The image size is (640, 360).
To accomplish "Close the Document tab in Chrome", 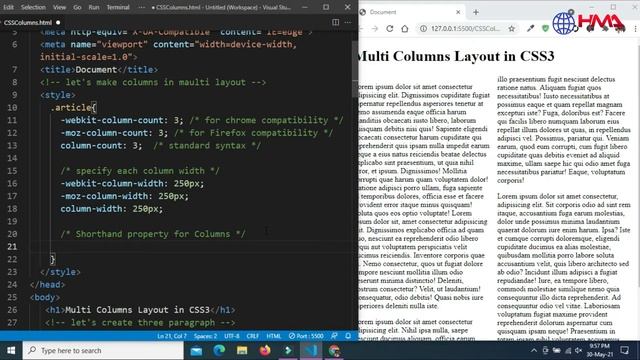I will (458, 12).
